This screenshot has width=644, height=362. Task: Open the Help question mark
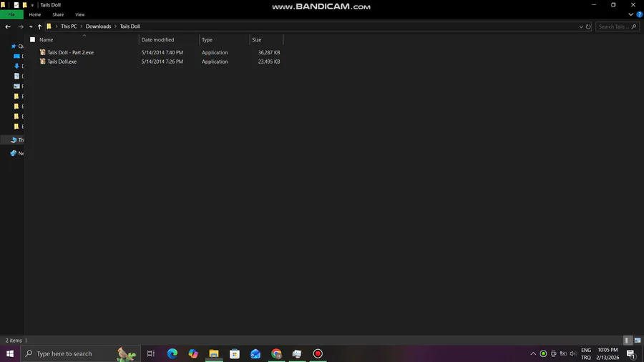click(640, 14)
